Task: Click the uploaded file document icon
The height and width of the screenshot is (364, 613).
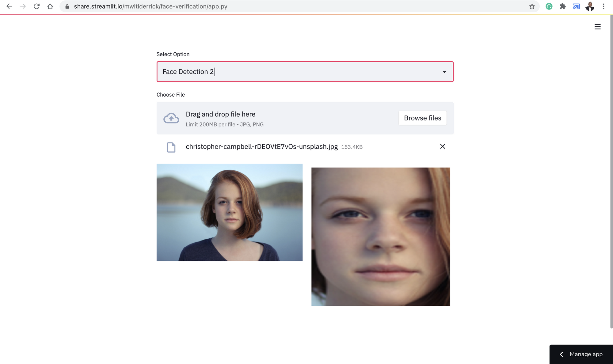Action: (x=171, y=147)
